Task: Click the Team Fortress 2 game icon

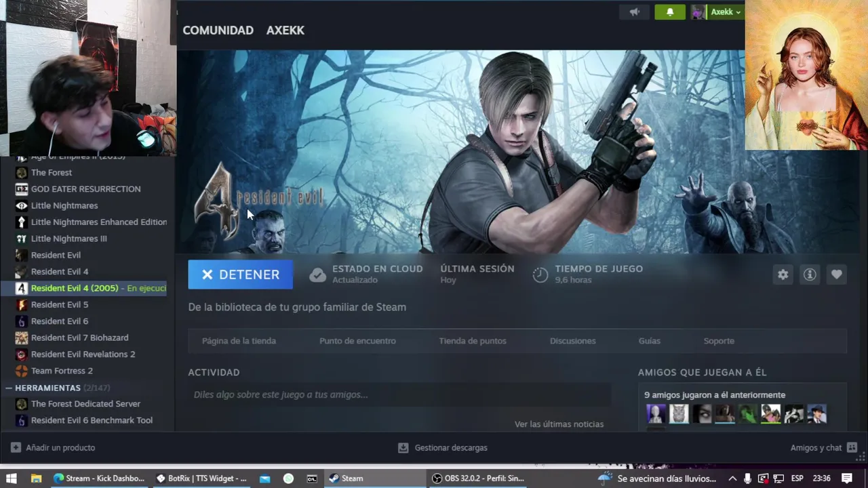Action: 22,371
